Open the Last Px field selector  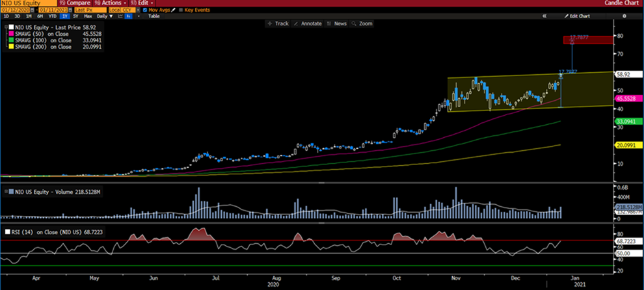[x=90, y=10]
